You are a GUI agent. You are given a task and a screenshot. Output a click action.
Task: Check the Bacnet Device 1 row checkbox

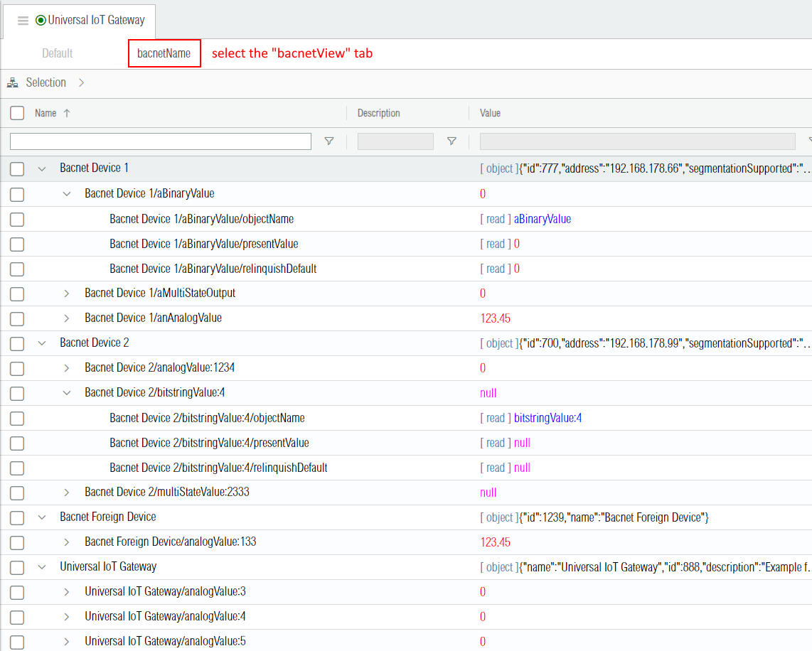click(17, 169)
